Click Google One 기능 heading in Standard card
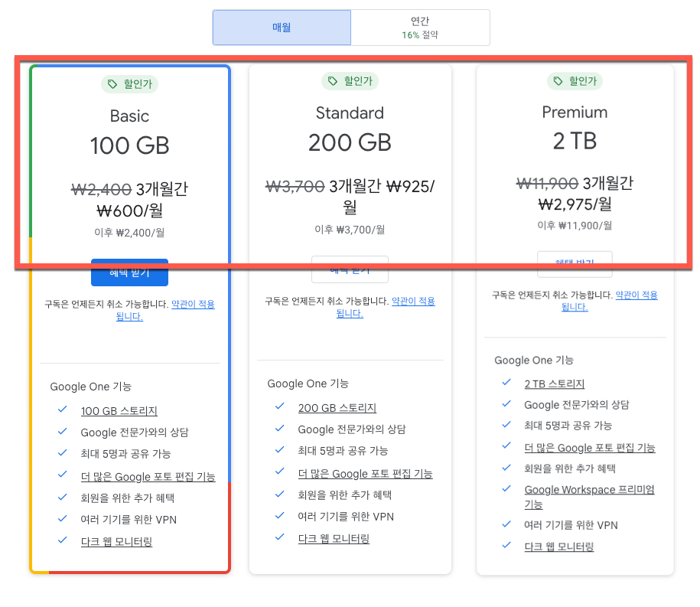 point(308,383)
